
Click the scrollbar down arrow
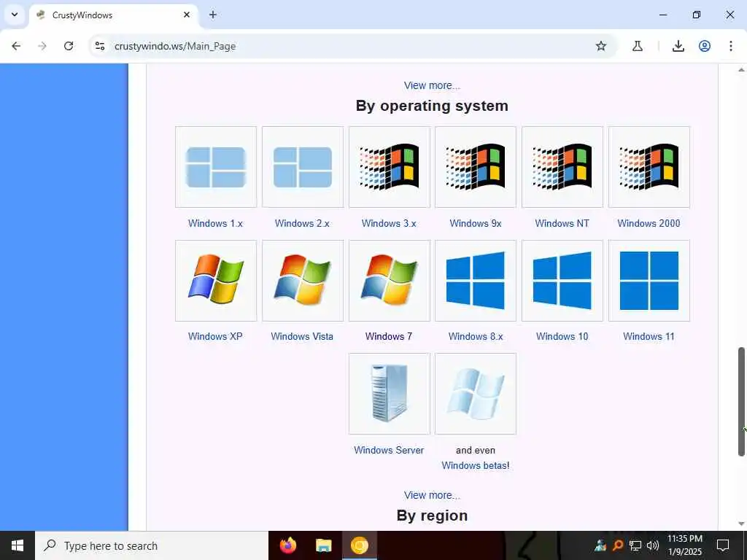pyautogui.click(x=741, y=524)
